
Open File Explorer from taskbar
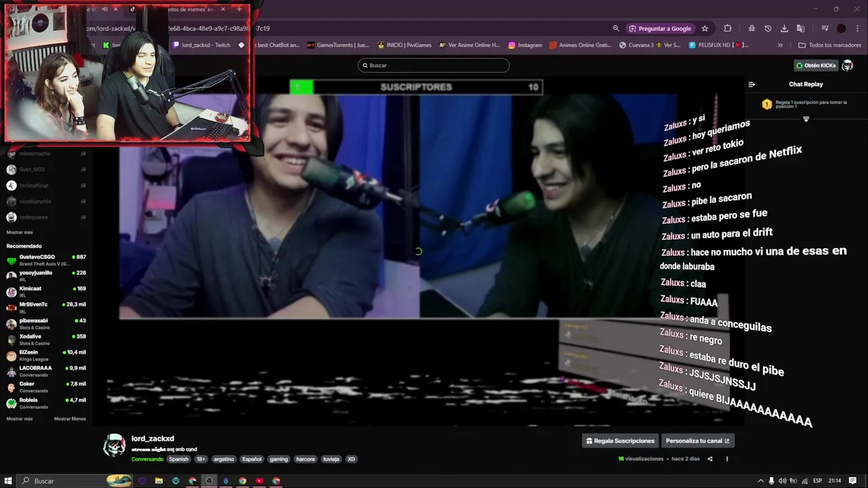(159, 481)
